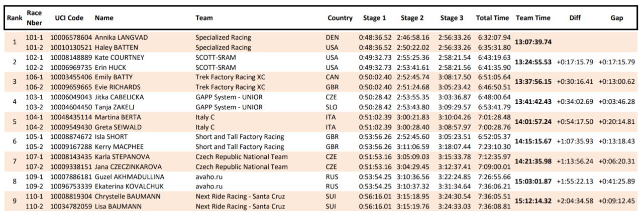This screenshot has height=211, width=644.
Task: Select team time 13:07:39.74
Action: point(533,42)
